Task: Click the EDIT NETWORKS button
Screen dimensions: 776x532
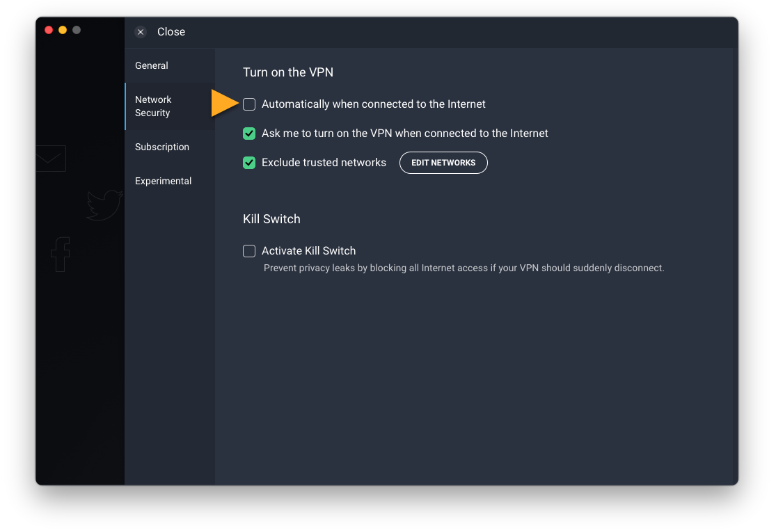Action: pyautogui.click(x=443, y=163)
